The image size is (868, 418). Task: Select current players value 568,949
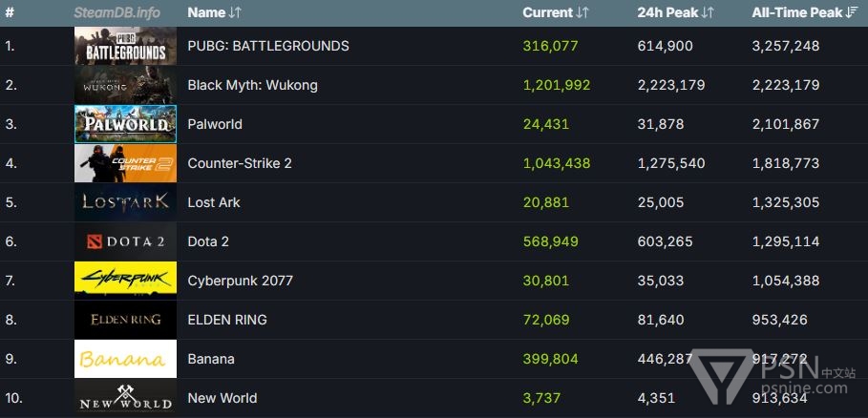click(550, 241)
